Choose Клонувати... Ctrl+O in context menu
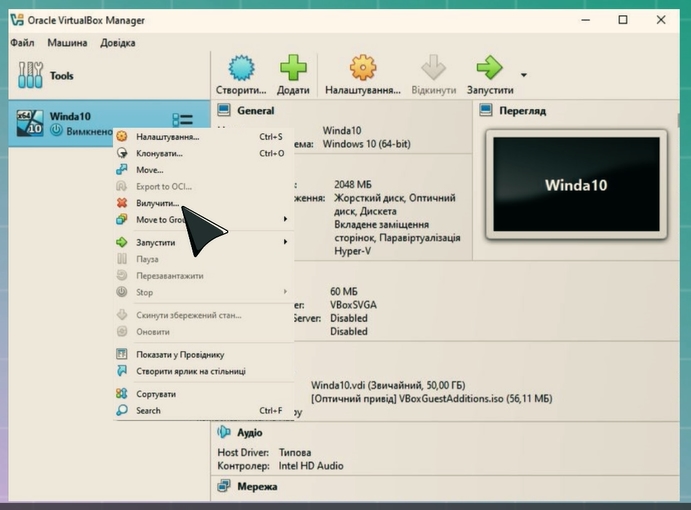This screenshot has height=510, width=691. [203, 153]
